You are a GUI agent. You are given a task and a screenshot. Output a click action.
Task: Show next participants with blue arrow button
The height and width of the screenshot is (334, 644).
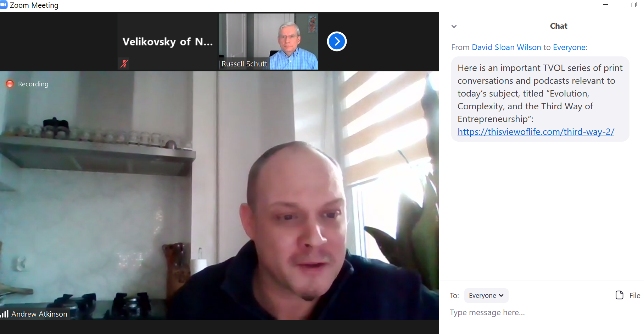(337, 42)
